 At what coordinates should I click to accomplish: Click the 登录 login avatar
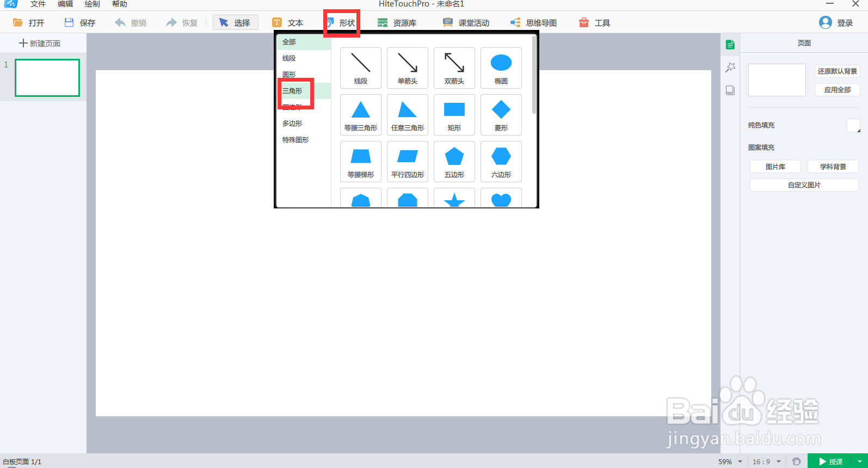pos(826,22)
